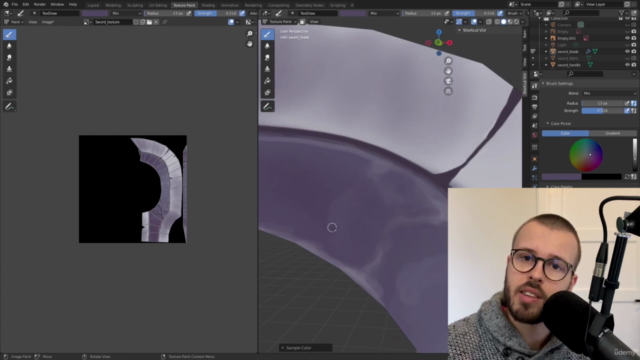Viewport: 640px width, 360px height.
Task: Click the Blender logo menu icon
Action: click(6, 4)
